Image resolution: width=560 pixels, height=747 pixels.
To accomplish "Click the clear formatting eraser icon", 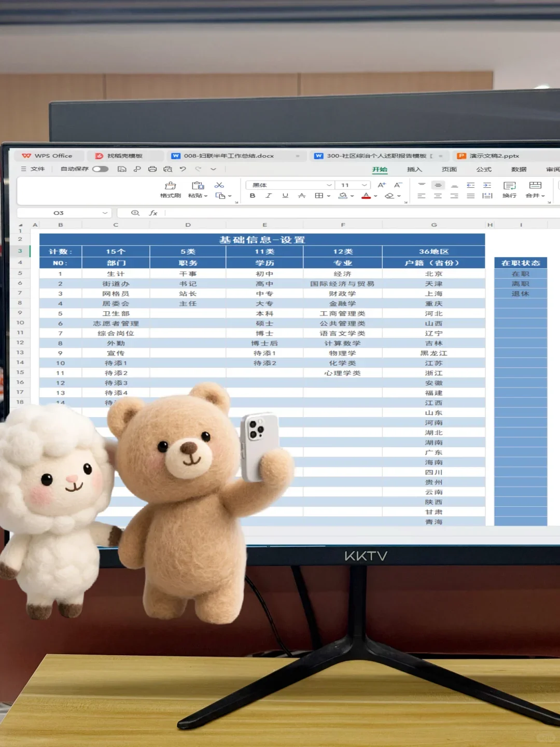I will (x=389, y=196).
